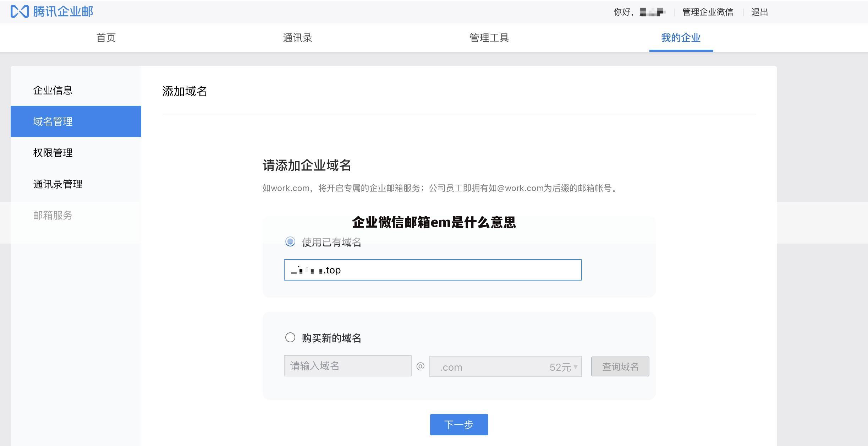The width and height of the screenshot is (868, 446).
Task: Click the work.com description text
Action: (441, 188)
